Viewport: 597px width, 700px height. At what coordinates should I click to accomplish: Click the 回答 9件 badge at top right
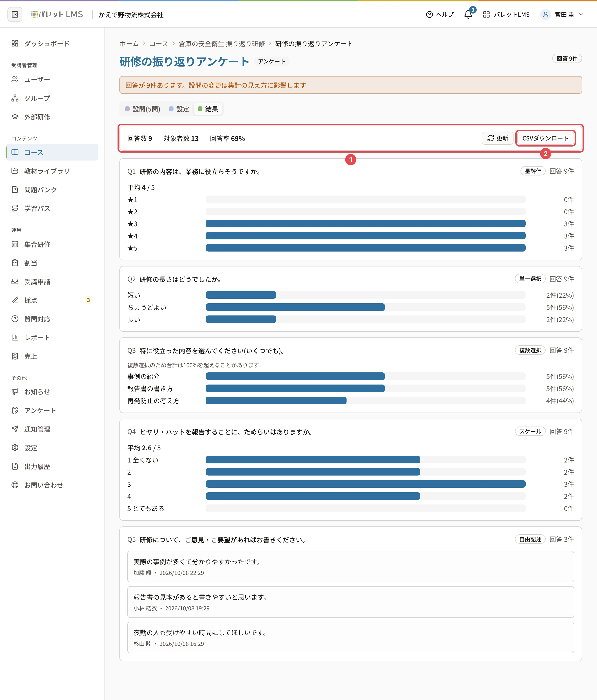567,58
